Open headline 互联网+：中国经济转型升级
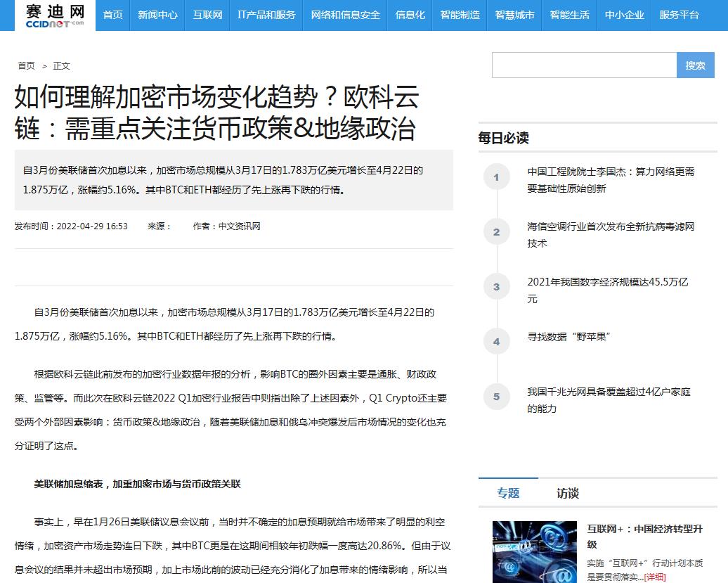728x583 pixels. coord(645,536)
